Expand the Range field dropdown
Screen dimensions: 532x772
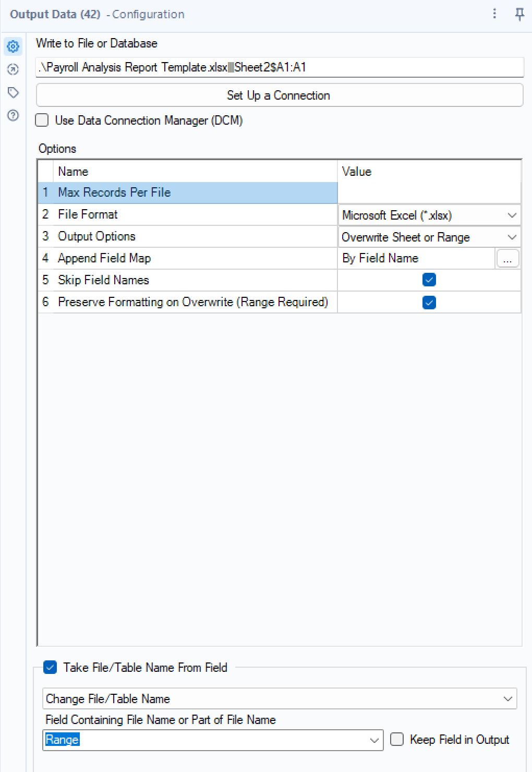pos(374,740)
